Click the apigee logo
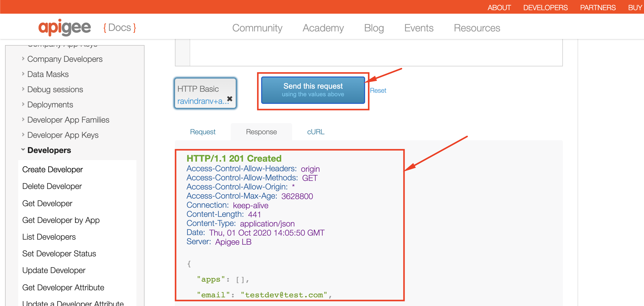Image resolution: width=644 pixels, height=306 pixels. point(64,28)
